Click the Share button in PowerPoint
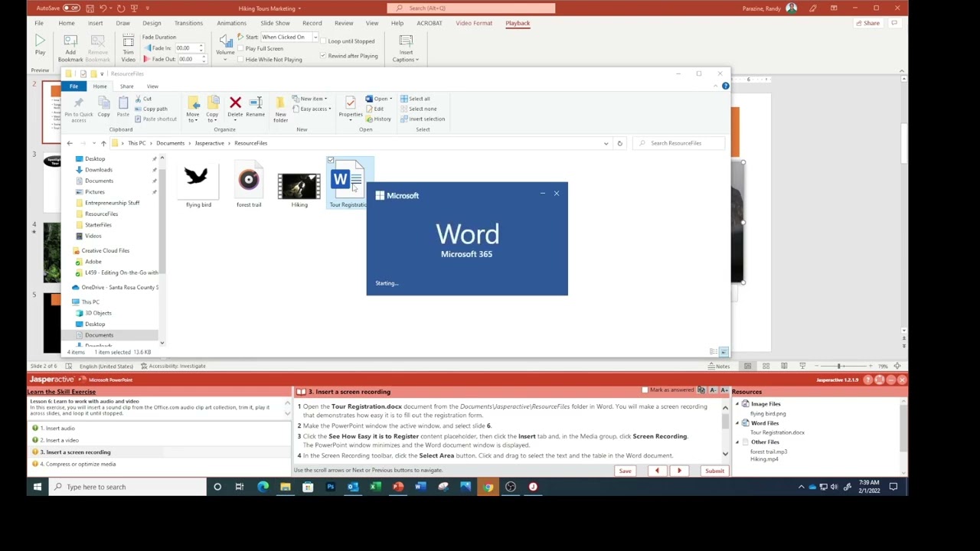This screenshot has height=551, width=980. click(x=867, y=23)
